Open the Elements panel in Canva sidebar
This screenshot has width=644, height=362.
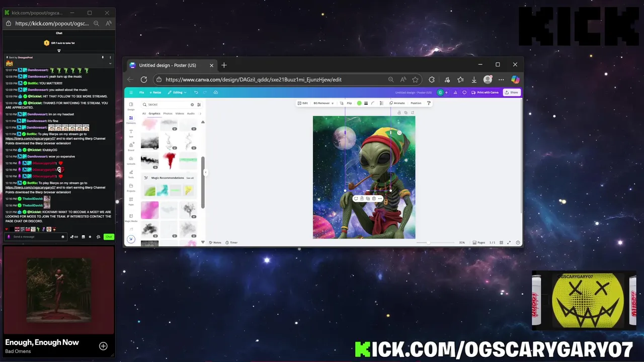pos(131,120)
